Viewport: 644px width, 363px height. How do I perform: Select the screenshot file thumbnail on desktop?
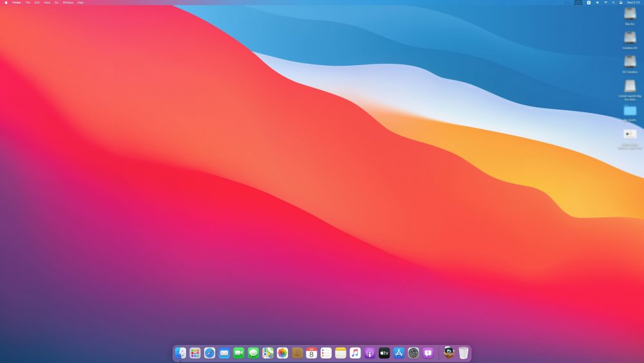[630, 134]
